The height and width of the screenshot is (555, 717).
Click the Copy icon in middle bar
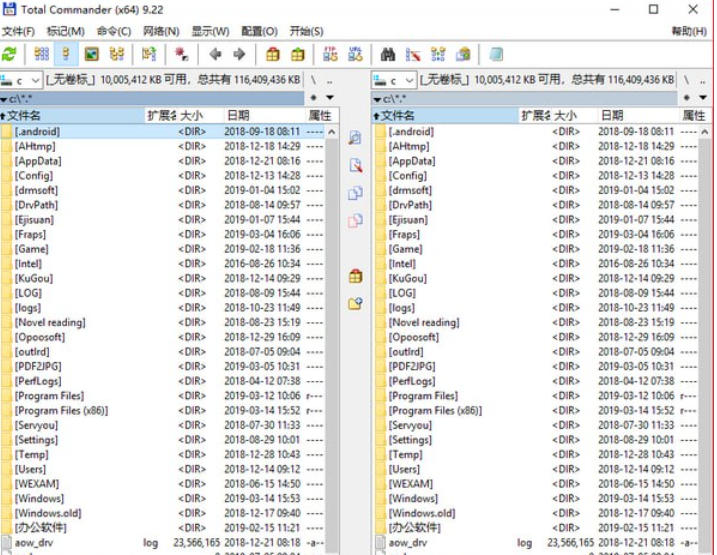point(355,193)
